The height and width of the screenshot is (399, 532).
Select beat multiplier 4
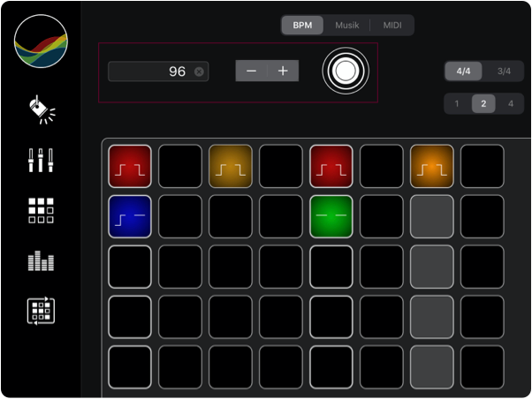point(510,104)
